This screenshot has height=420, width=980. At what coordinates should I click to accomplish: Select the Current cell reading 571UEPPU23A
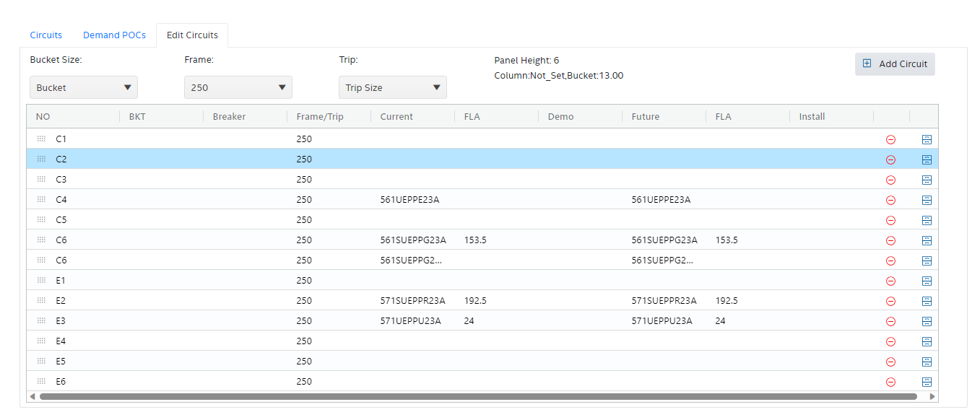pyautogui.click(x=410, y=320)
